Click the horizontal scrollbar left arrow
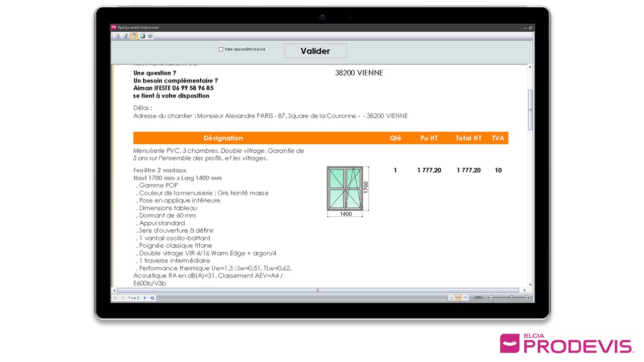 [114, 290]
